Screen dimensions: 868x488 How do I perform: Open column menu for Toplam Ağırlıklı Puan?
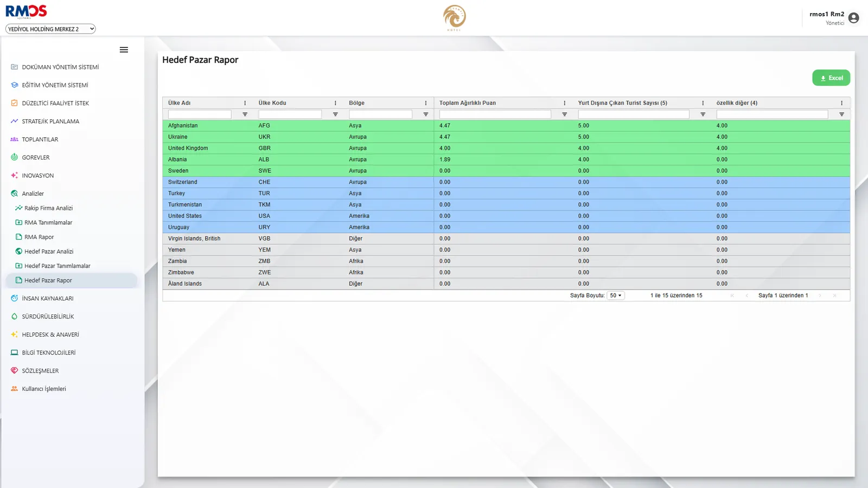click(565, 103)
